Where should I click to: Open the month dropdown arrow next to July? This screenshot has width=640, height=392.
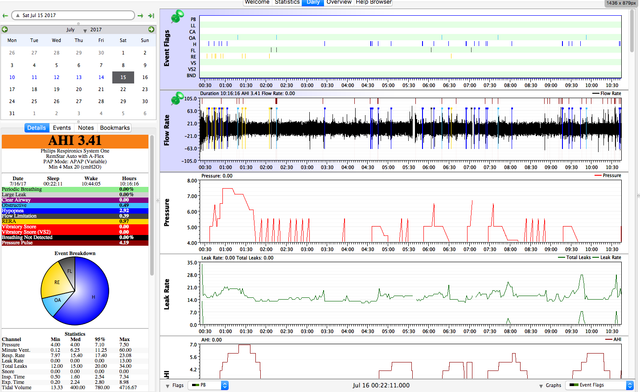(85, 31)
